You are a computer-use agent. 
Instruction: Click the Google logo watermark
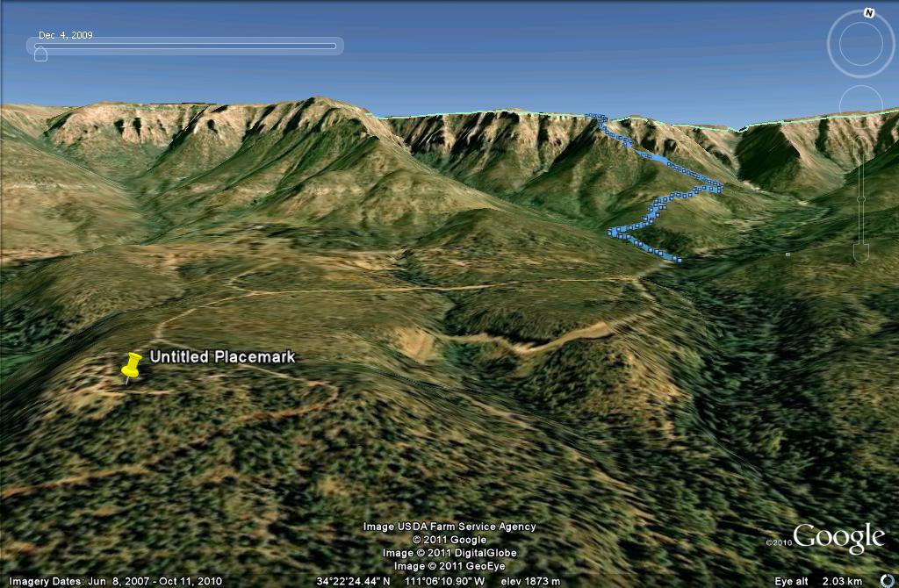838,537
